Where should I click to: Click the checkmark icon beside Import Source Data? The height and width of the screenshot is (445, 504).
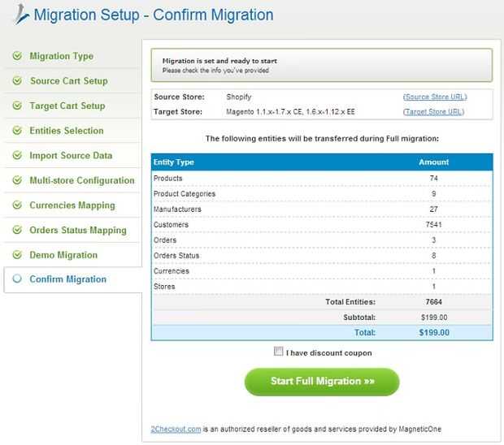click(x=16, y=156)
